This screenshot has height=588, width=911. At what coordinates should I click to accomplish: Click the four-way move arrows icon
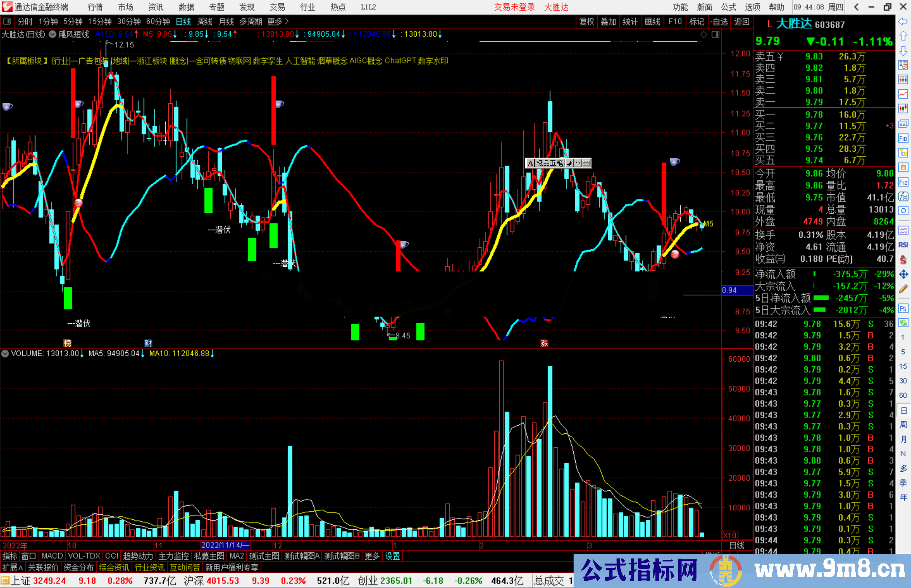coord(903,274)
